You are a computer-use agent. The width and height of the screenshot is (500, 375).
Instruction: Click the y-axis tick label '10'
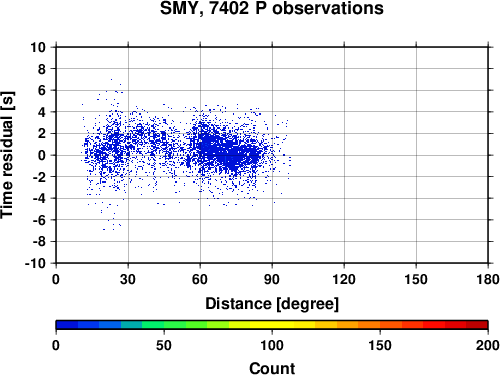tap(38, 47)
